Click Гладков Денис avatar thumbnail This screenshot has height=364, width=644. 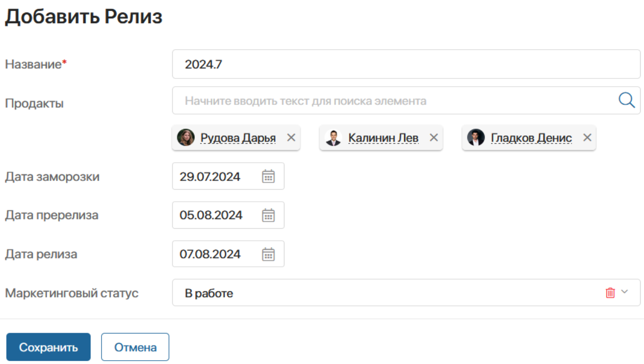tap(476, 138)
